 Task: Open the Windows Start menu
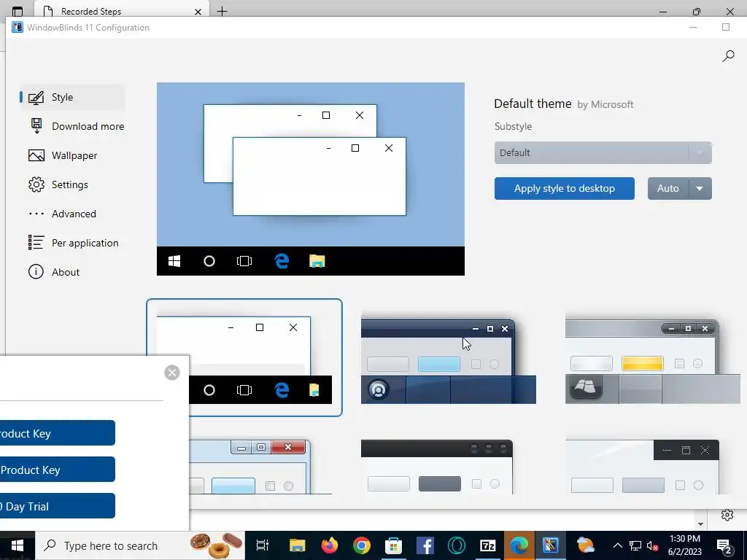coord(18,545)
